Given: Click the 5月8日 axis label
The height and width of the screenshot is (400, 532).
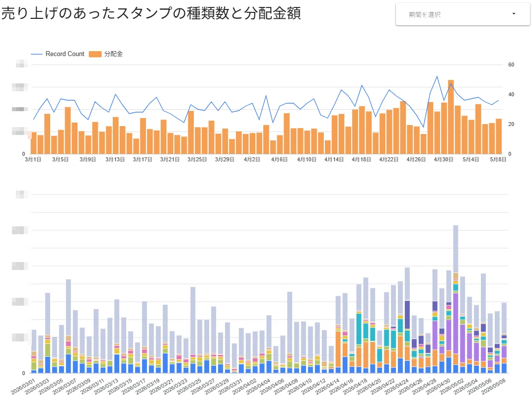Looking at the screenshot, I should [x=498, y=159].
